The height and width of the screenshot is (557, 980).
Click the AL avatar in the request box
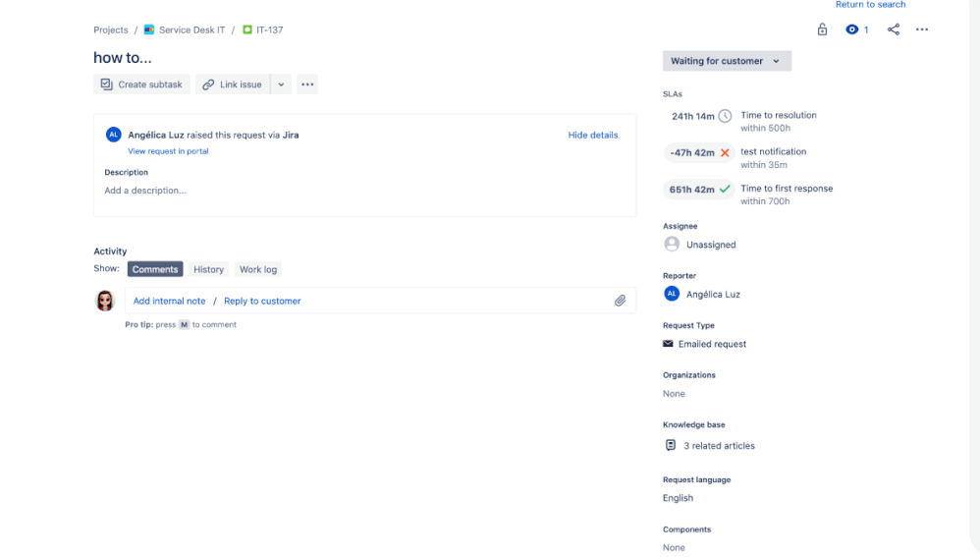(x=113, y=135)
